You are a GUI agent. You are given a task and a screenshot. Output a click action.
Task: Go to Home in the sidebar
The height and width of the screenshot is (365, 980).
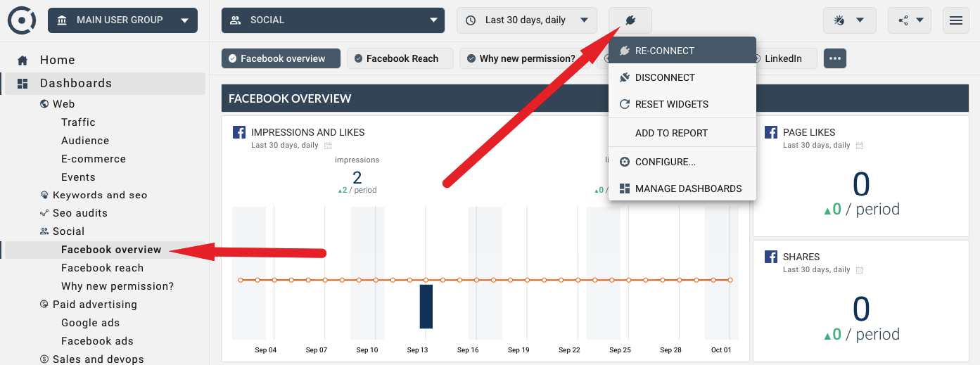pyautogui.click(x=58, y=60)
